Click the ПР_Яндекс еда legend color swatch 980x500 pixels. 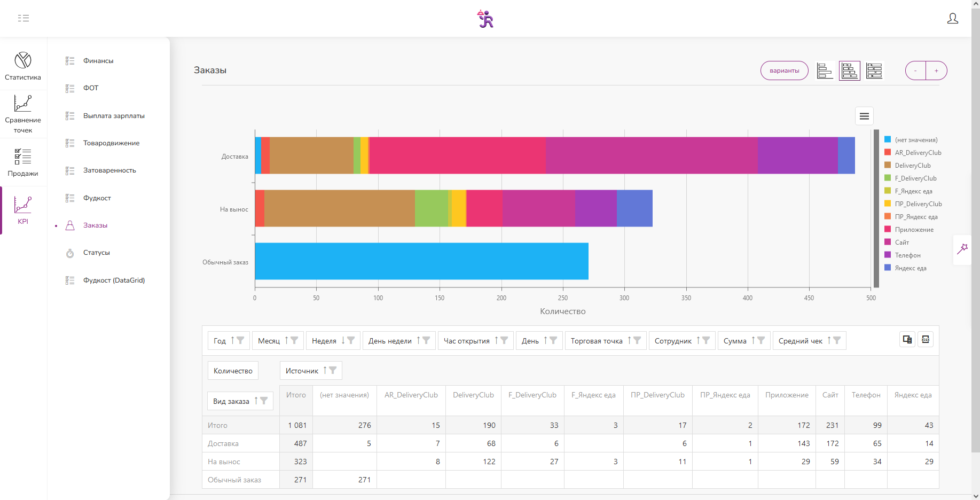coord(888,216)
